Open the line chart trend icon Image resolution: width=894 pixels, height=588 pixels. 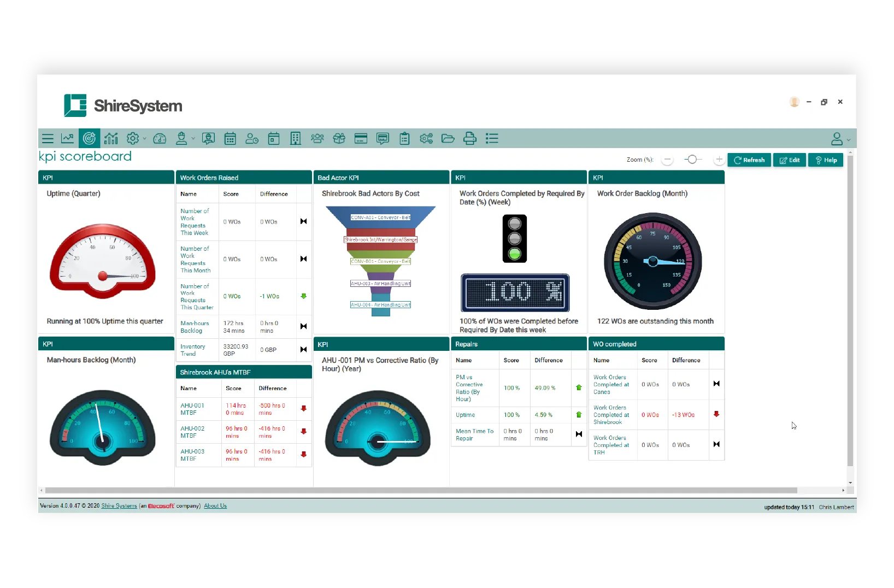pyautogui.click(x=68, y=139)
